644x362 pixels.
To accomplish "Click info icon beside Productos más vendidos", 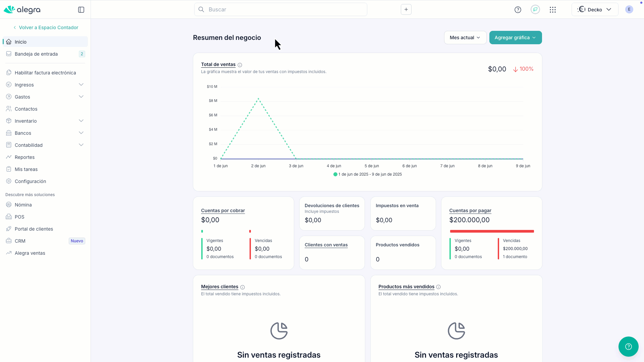I will 438,287.
